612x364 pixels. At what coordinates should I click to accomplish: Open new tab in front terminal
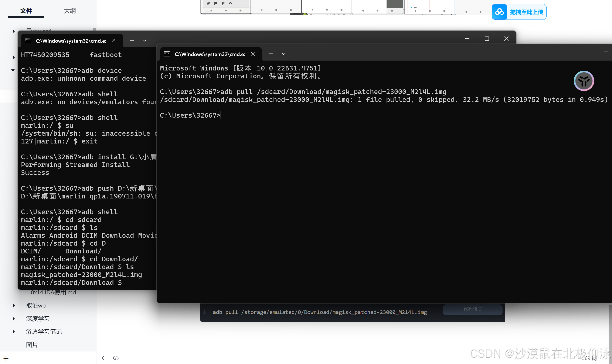point(271,54)
